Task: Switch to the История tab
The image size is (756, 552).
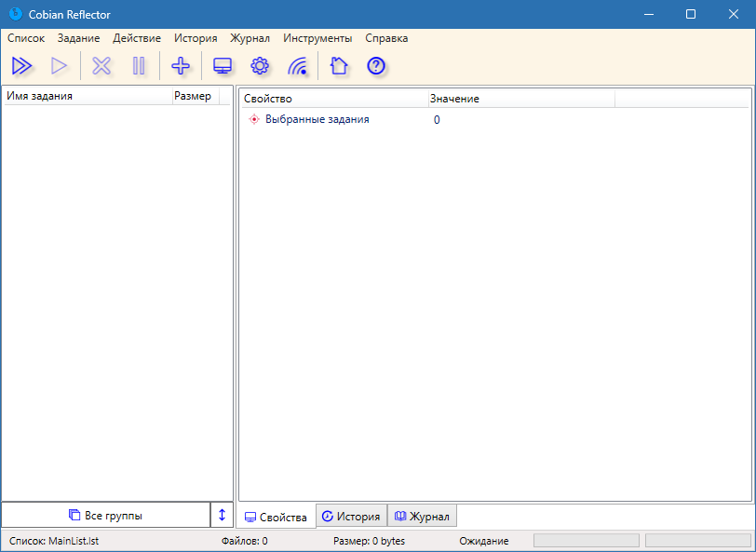Action: point(352,516)
